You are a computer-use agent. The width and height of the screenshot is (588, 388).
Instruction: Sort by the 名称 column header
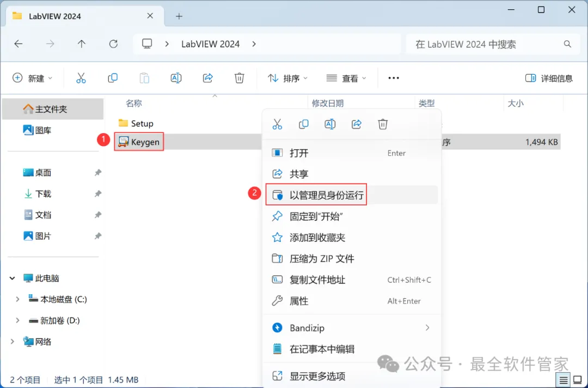(x=134, y=103)
